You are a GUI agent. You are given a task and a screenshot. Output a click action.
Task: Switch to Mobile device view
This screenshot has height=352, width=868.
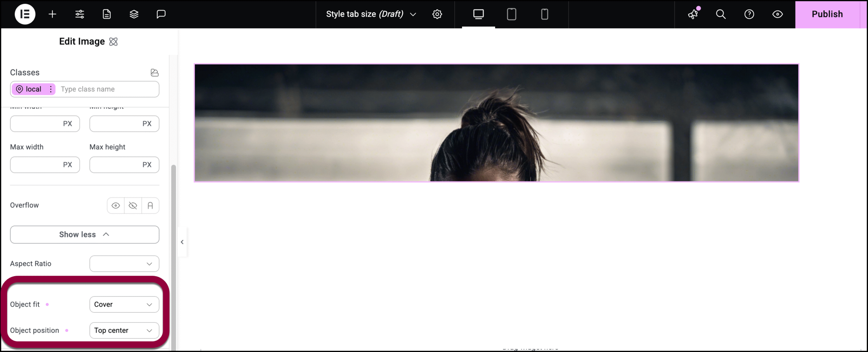[x=544, y=14]
